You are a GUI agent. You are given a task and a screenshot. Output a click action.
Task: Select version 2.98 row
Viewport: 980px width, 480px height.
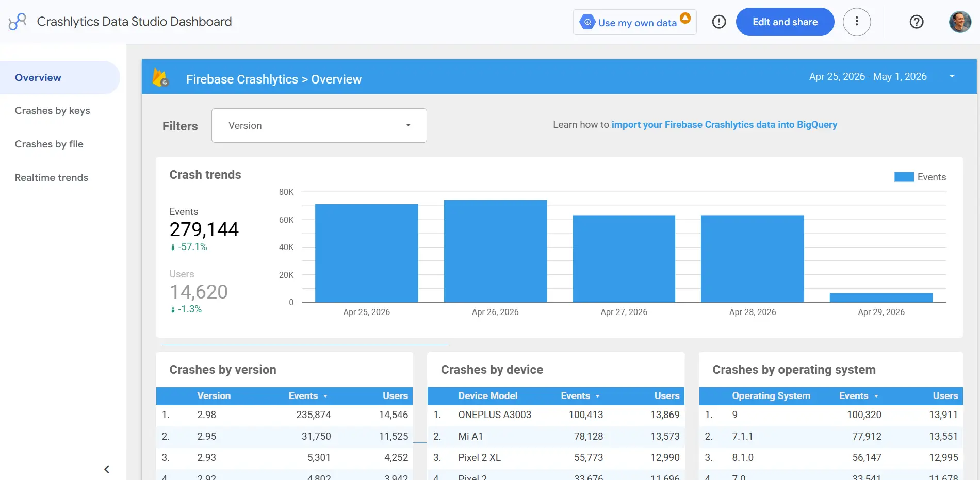coord(284,415)
